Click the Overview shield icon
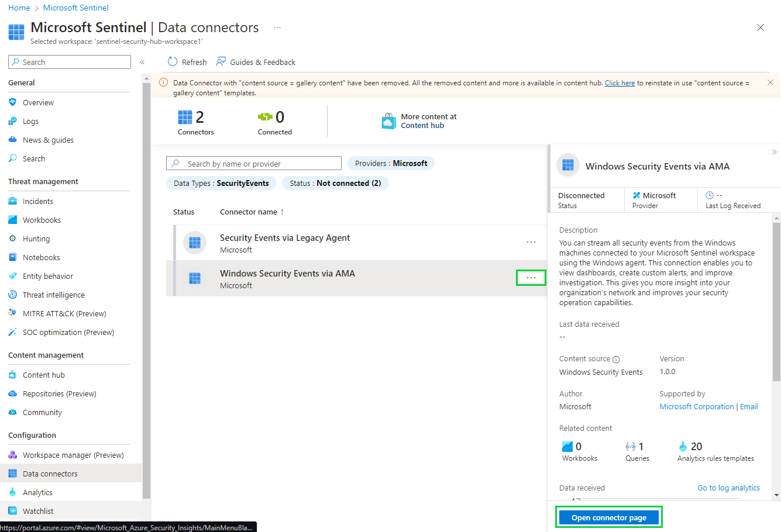 [x=13, y=102]
